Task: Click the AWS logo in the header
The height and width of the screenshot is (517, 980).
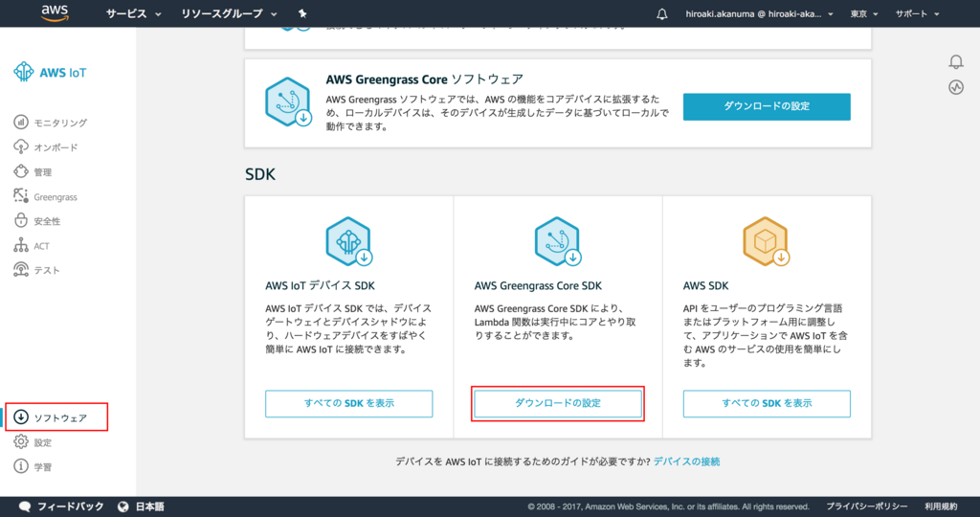Action: click(x=55, y=13)
